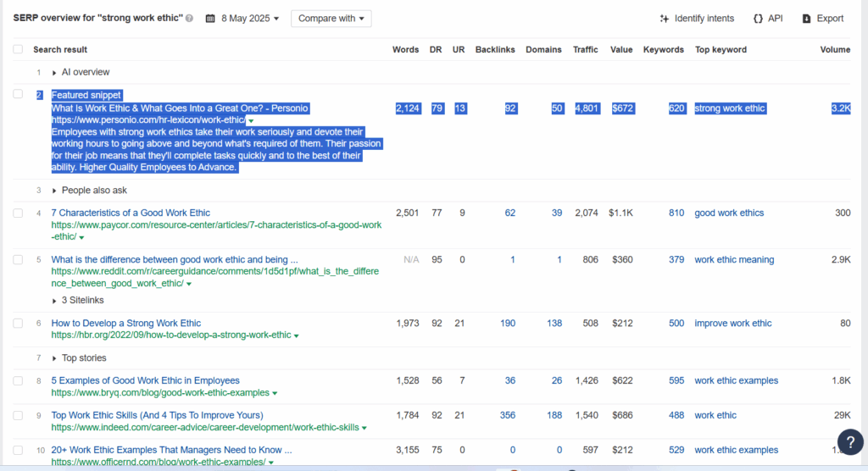This screenshot has height=471, width=868.
Task: Check the Featured snippet Personio row checkbox
Action: tap(19, 94)
